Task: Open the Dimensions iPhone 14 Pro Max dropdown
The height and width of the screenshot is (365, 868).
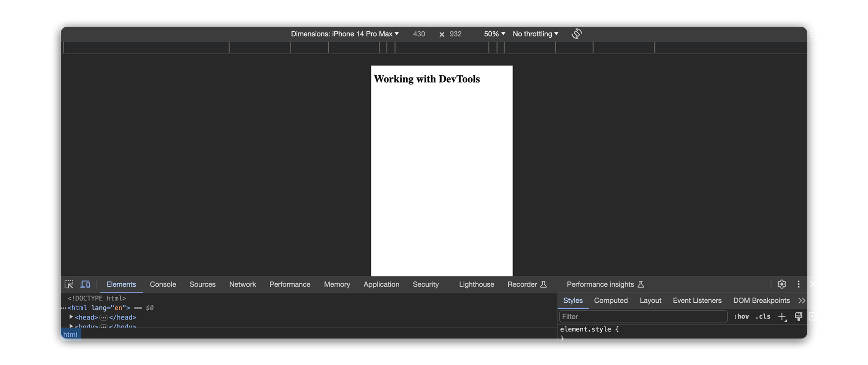Action: coord(345,34)
